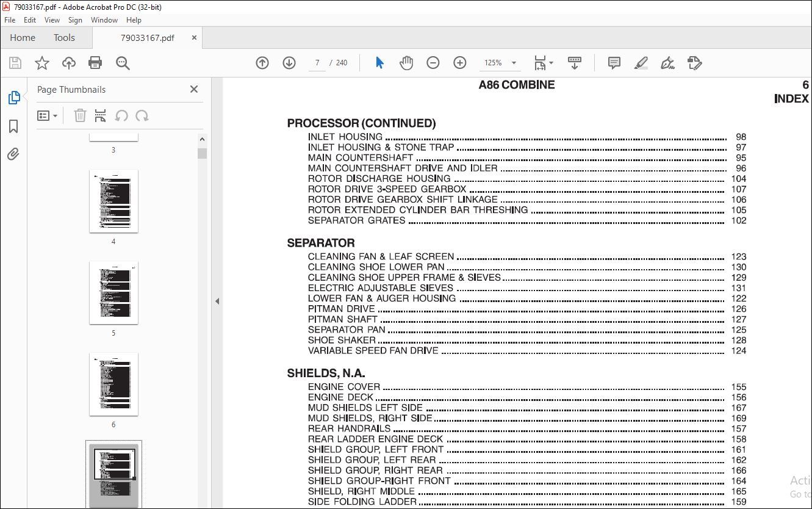Rotate page clockwise in thumbnails
Screen dimensions: 812x509
tap(142, 115)
